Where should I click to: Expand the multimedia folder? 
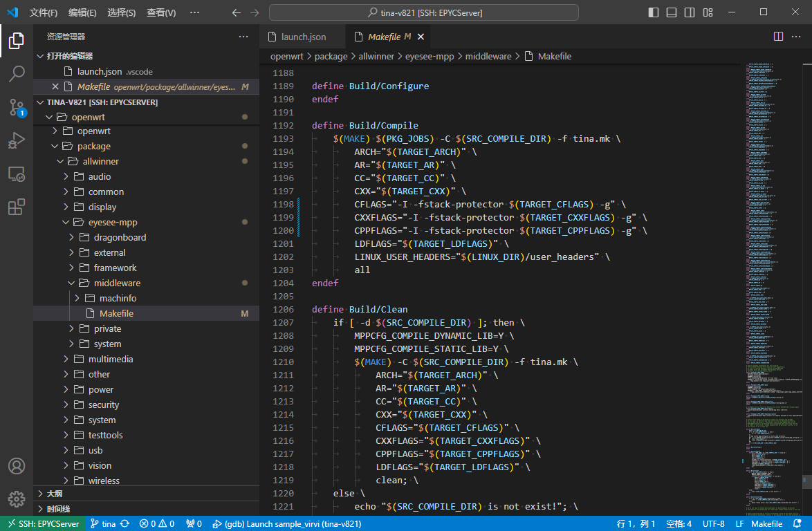[x=110, y=359]
